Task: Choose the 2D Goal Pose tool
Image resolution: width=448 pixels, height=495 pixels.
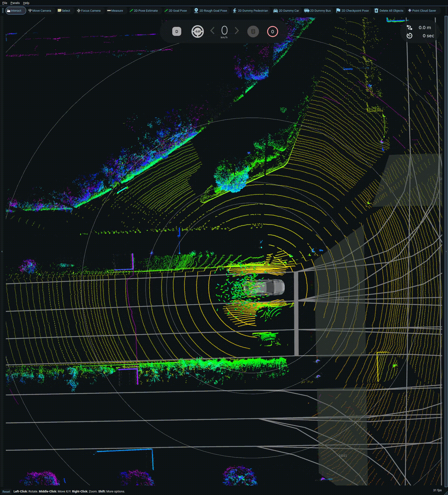Action: pyautogui.click(x=175, y=10)
